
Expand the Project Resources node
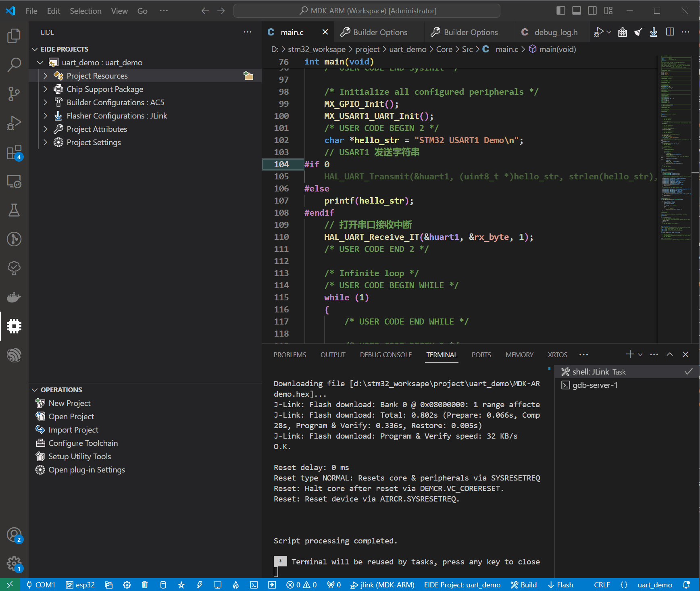(46, 76)
